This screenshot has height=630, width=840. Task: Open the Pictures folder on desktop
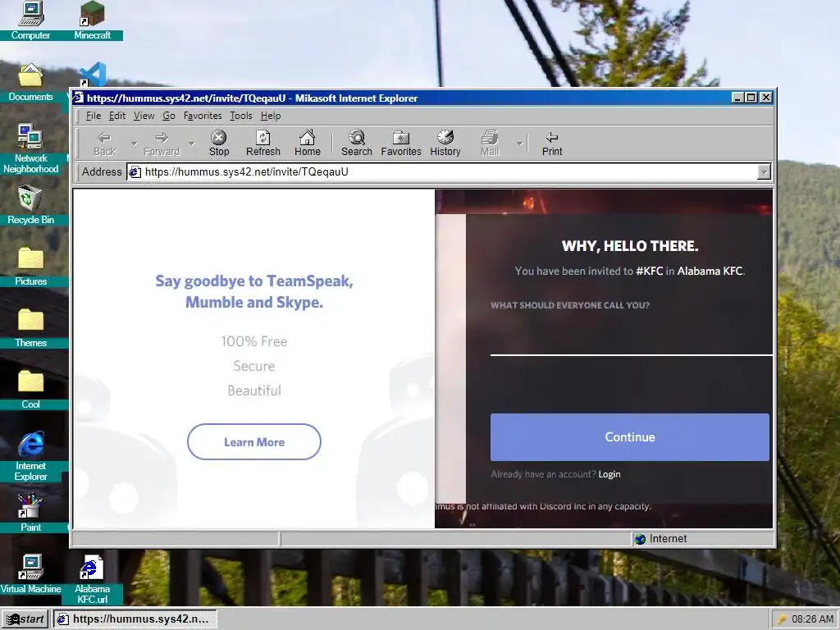30,267
